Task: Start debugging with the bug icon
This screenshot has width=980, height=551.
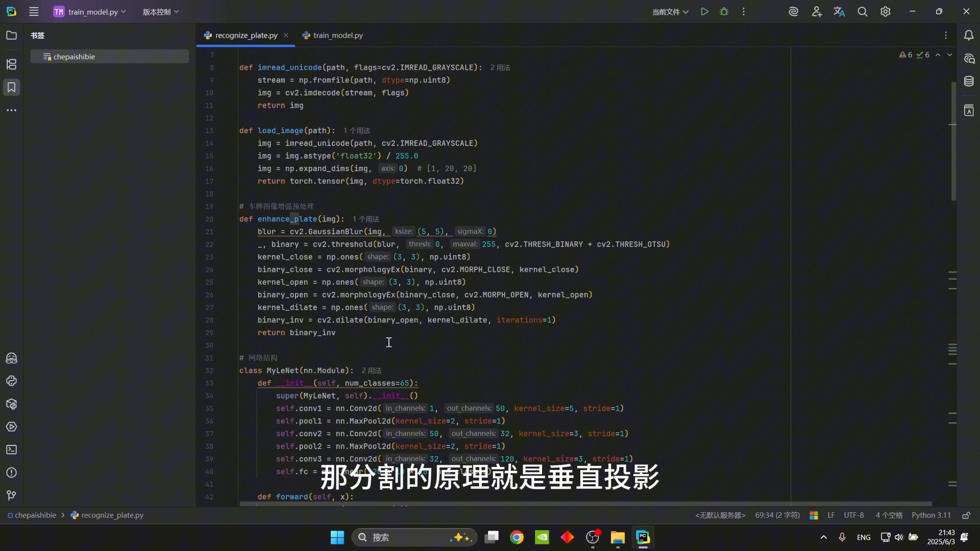Action: (x=724, y=12)
